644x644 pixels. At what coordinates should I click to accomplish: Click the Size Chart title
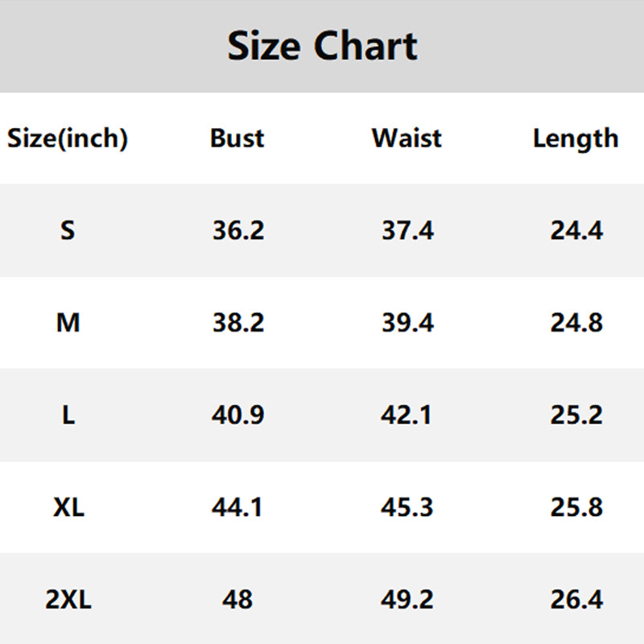322,46
